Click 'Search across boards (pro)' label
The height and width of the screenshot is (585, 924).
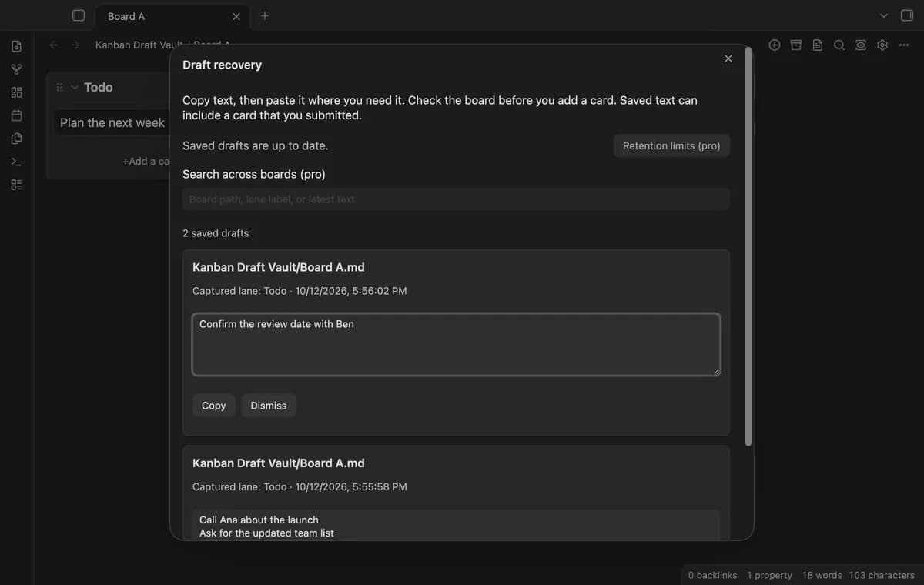(254, 175)
